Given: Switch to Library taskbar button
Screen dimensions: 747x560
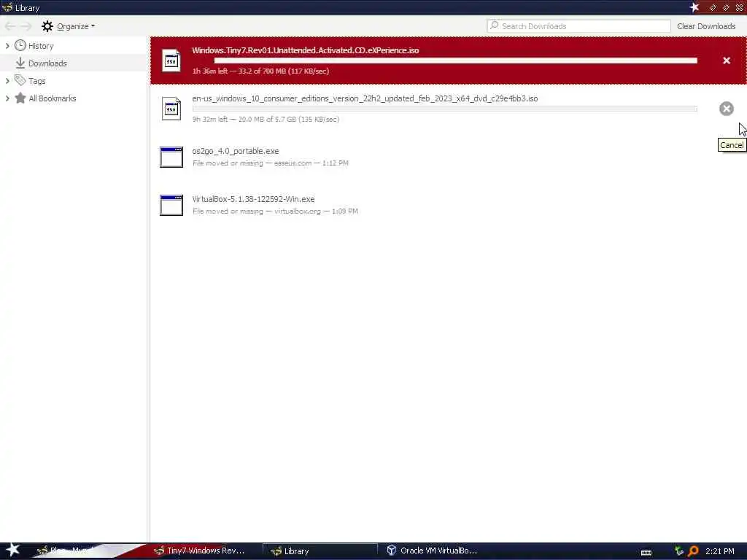Looking at the screenshot, I should pyautogui.click(x=320, y=551).
